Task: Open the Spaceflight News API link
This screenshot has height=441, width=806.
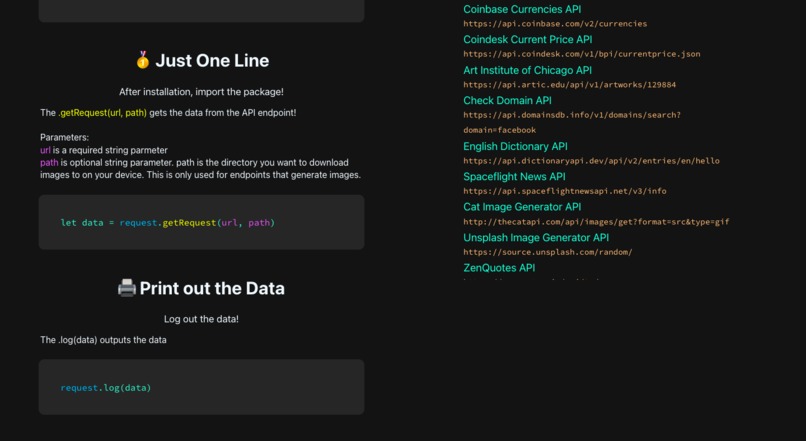Action: [514, 177]
